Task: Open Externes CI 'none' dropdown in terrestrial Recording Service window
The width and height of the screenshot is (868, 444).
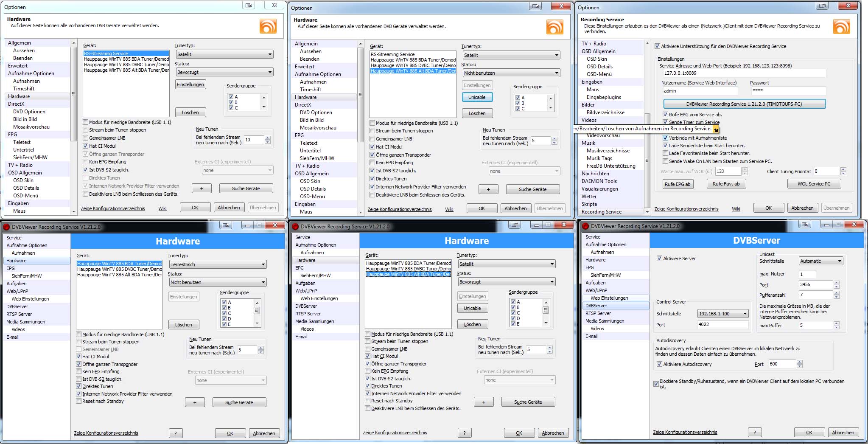Action: coord(231,380)
